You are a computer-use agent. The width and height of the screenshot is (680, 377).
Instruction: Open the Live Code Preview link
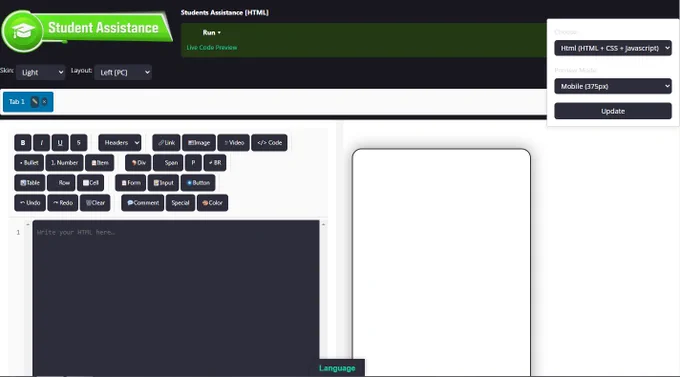click(212, 47)
